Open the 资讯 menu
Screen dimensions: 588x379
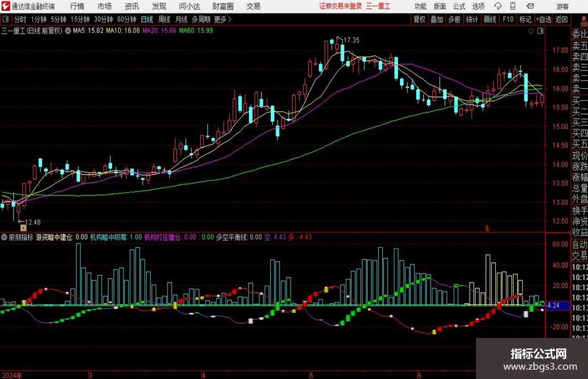pos(132,6)
